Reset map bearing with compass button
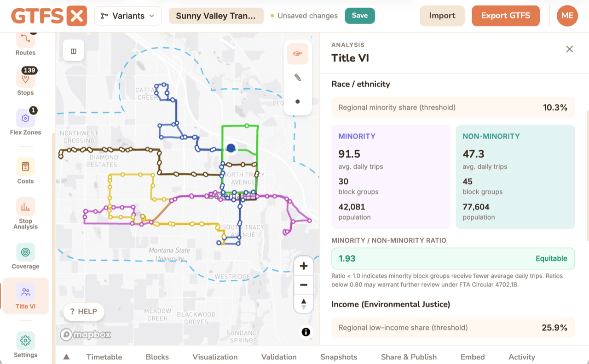 point(304,304)
